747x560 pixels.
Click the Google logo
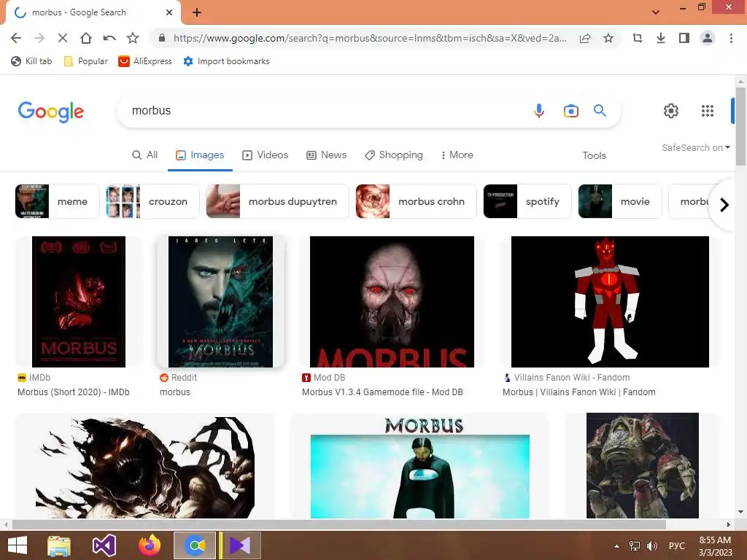[51, 112]
